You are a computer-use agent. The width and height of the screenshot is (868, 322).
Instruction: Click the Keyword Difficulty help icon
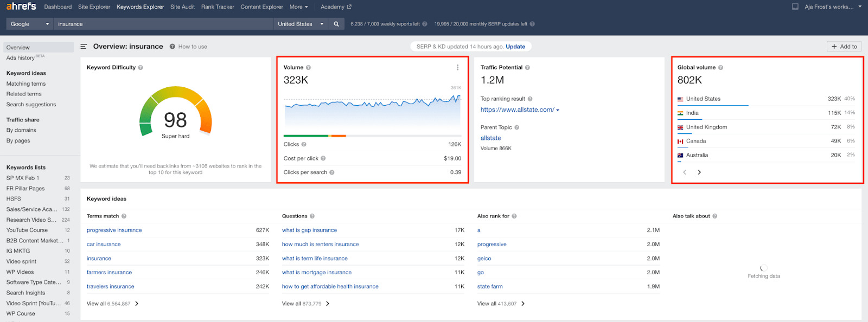click(x=141, y=68)
